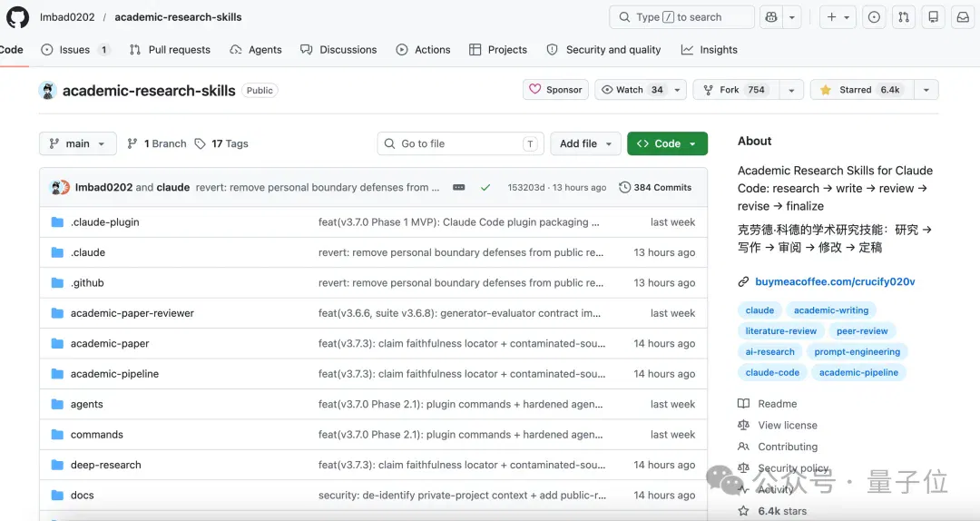Expand the star lists dropdown arrow
This screenshot has height=521, width=980.
[x=926, y=90]
